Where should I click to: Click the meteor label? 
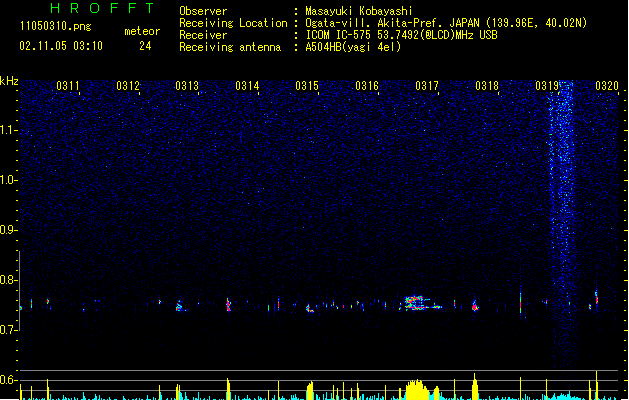click(142, 31)
